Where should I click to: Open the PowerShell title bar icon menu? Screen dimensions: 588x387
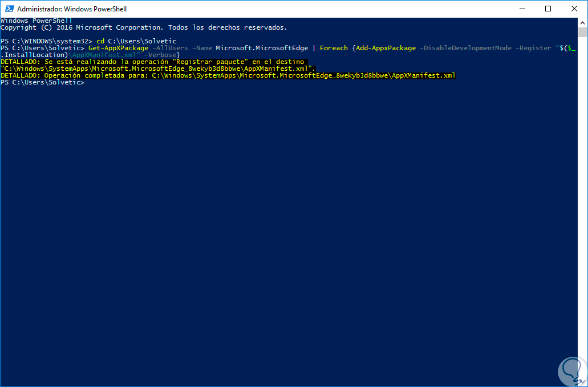9,9
